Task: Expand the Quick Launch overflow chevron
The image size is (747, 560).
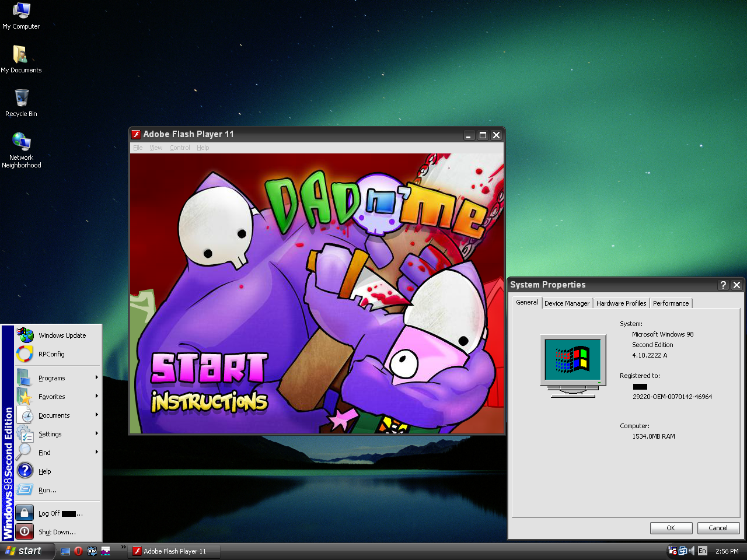Action: (x=123, y=548)
